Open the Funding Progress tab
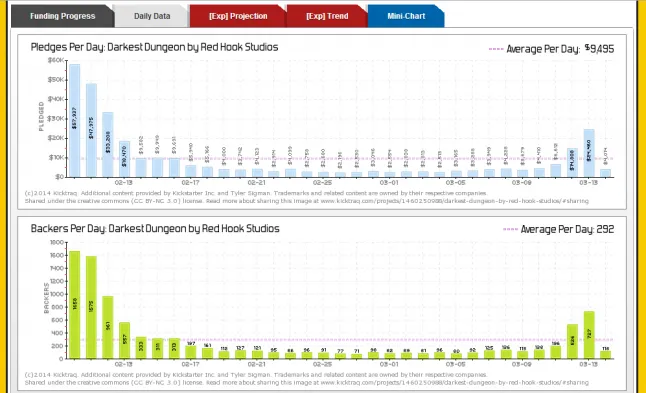This screenshot has height=393, width=646. pyautogui.click(x=62, y=16)
